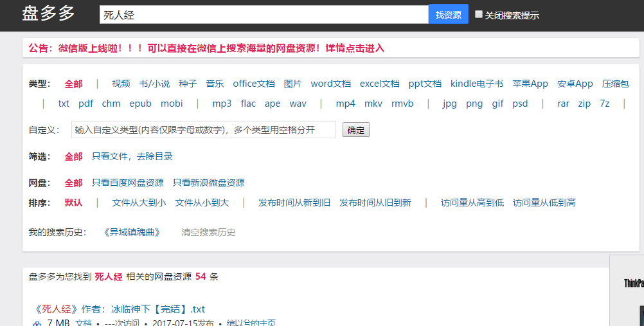Image resolution: width=644 pixels, height=326 pixels.
Task: Click the 自定义 custom type input field
Action: (204, 130)
